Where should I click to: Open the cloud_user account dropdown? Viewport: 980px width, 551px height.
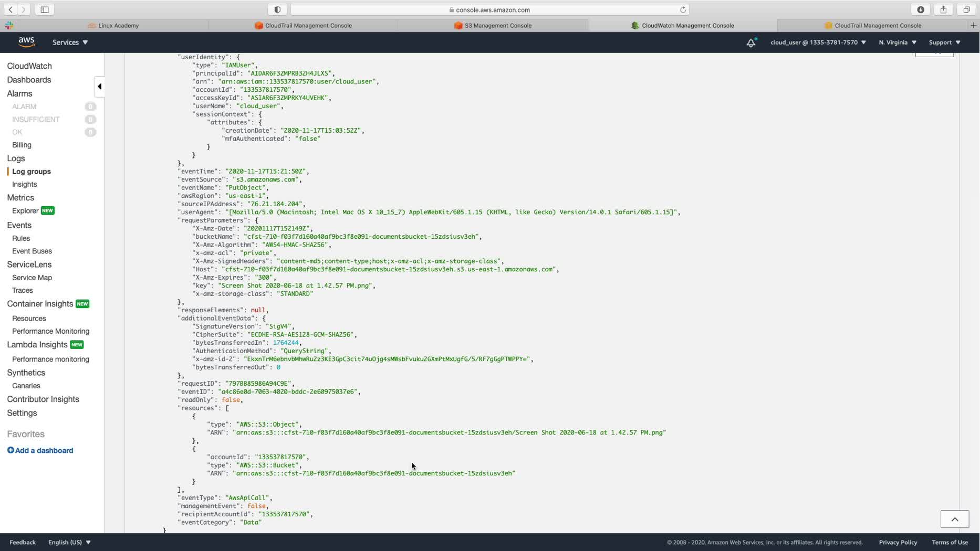click(x=818, y=43)
